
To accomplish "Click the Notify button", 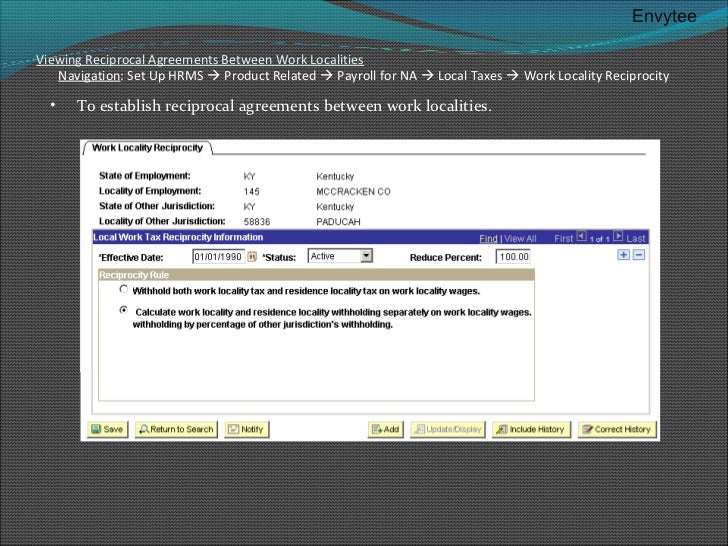I will pos(247,429).
